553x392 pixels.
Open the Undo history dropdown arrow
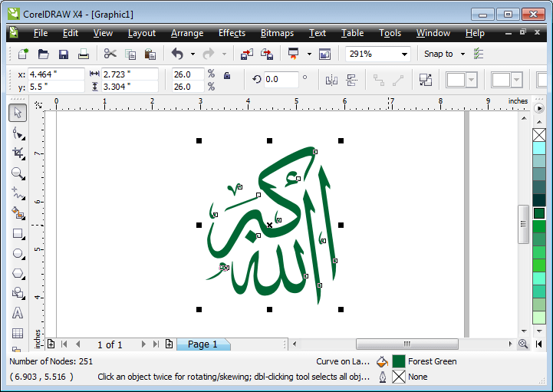coord(193,54)
